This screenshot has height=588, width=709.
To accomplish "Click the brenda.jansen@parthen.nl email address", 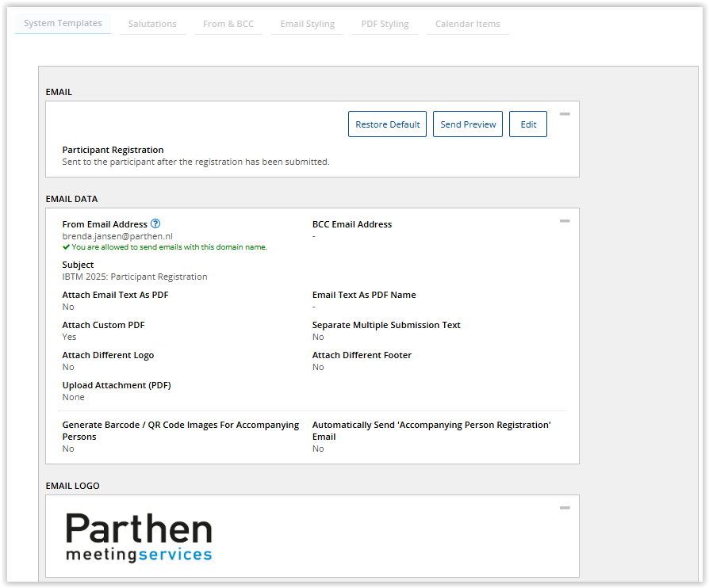I will [117, 236].
